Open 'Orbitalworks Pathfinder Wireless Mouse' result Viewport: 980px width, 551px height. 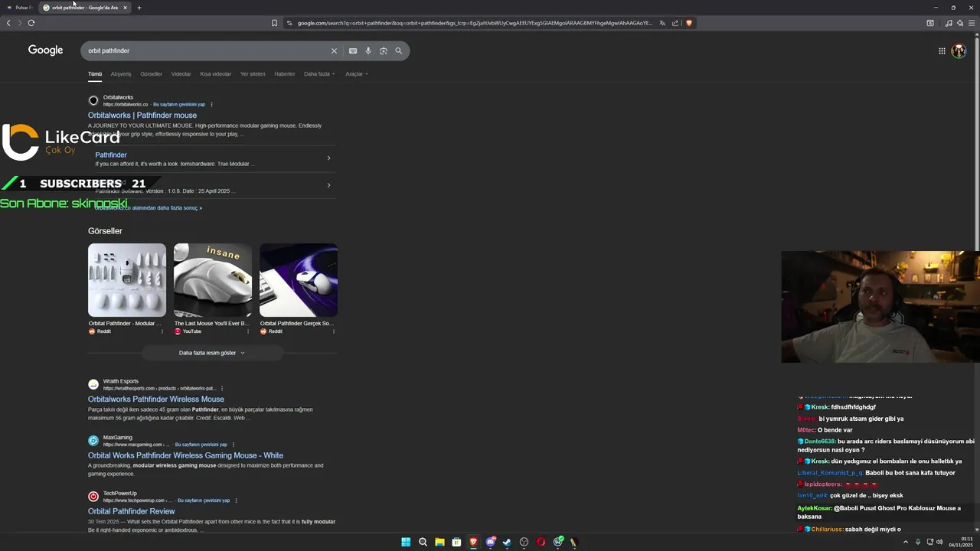coord(156,399)
